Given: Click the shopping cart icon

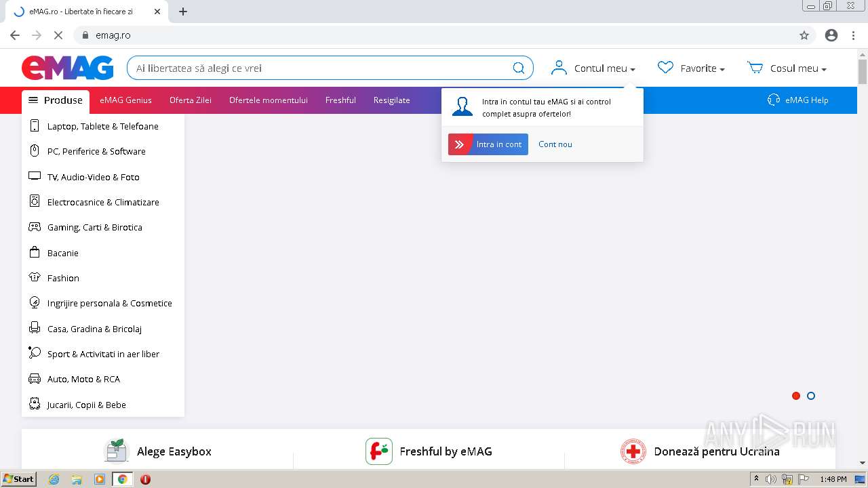Looking at the screenshot, I should 755,67.
